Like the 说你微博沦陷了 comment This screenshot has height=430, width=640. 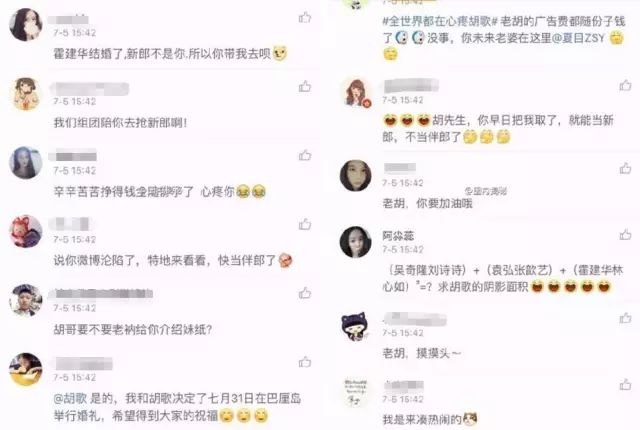(x=305, y=224)
